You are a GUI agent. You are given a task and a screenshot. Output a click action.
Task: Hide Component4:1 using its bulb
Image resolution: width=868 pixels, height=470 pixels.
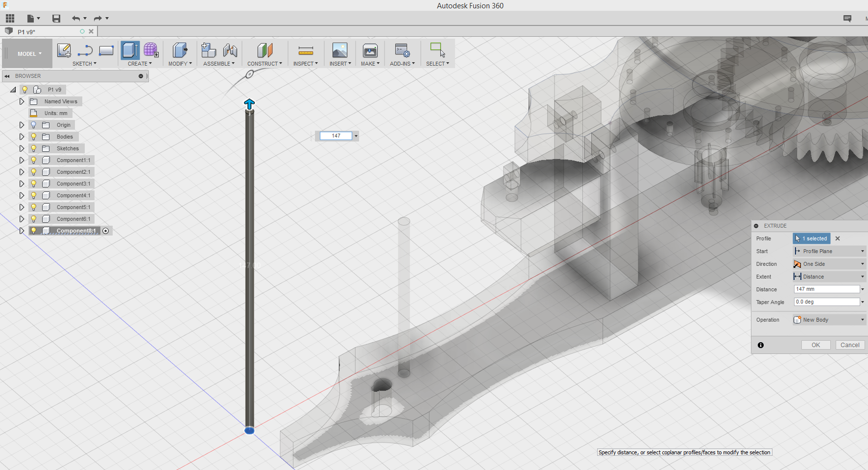(34, 195)
